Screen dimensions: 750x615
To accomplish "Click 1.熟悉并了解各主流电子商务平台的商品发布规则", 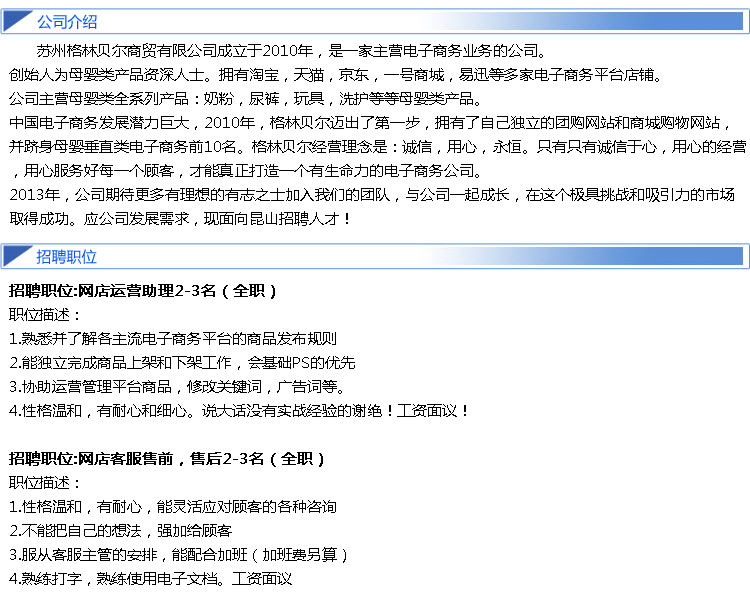I will point(173,339).
